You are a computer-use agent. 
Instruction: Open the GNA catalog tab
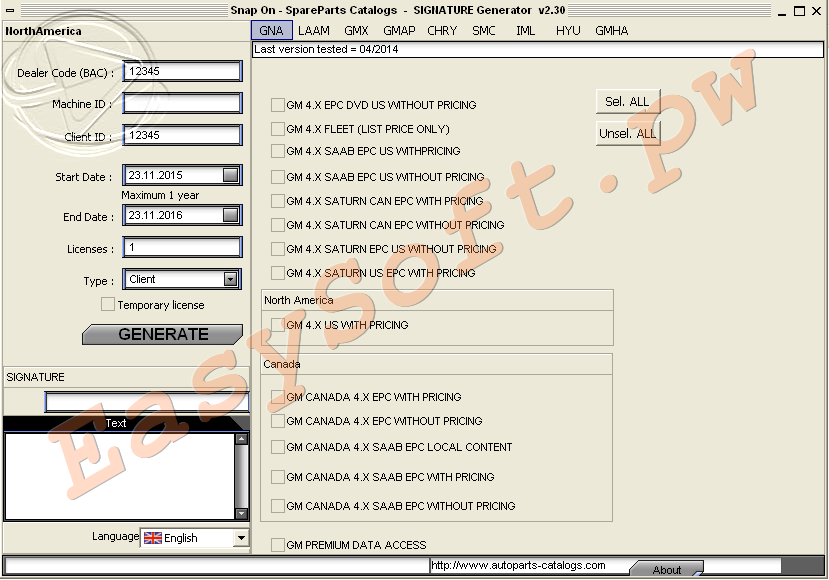click(271, 31)
